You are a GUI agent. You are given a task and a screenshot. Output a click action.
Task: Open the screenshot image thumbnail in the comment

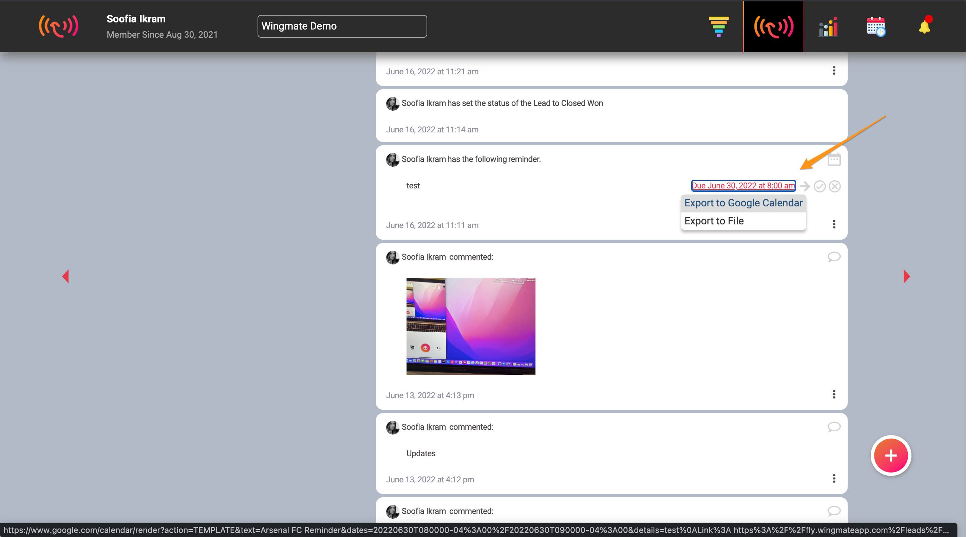point(471,326)
